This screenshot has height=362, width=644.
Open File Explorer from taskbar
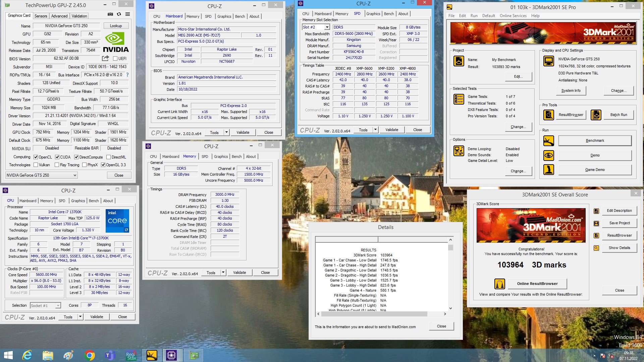pyautogui.click(x=48, y=355)
